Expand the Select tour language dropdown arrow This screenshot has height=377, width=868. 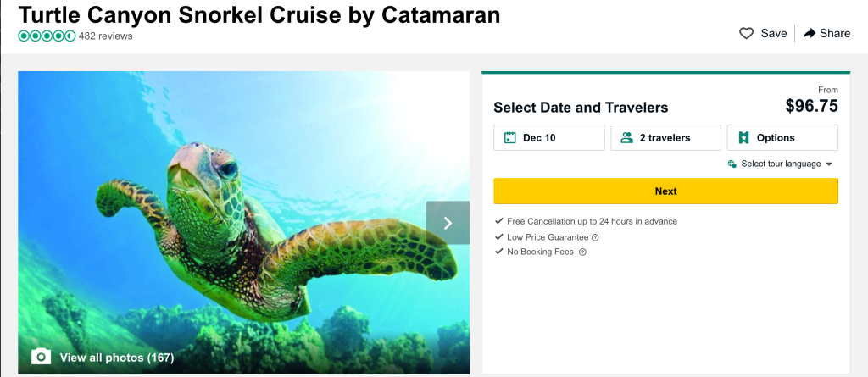829,164
